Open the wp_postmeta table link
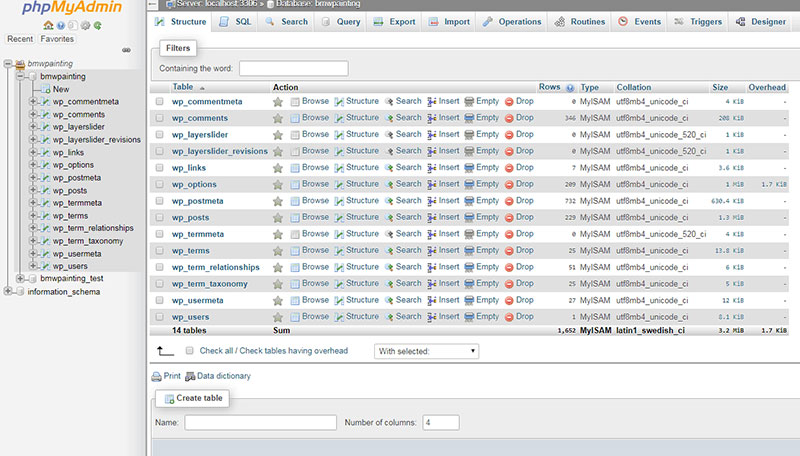Screen dimensions: 800x456 (197, 201)
